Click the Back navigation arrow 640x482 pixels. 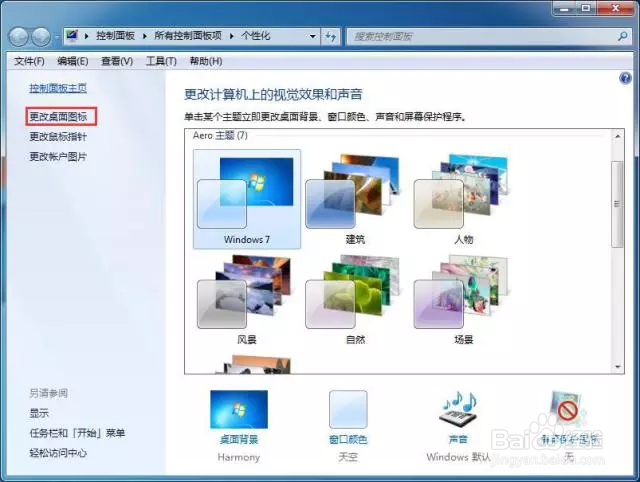[18, 37]
